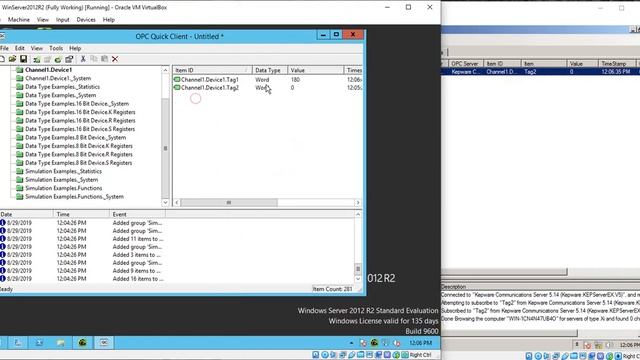
Task: Click the Copy toolbar icon
Action: point(94,59)
